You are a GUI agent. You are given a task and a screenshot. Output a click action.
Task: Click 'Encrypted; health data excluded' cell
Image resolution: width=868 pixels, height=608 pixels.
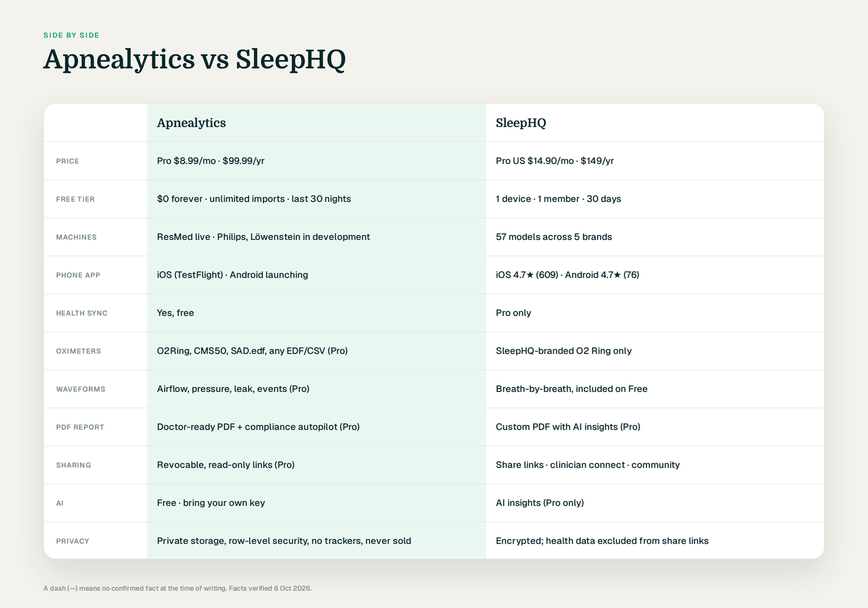pos(602,541)
